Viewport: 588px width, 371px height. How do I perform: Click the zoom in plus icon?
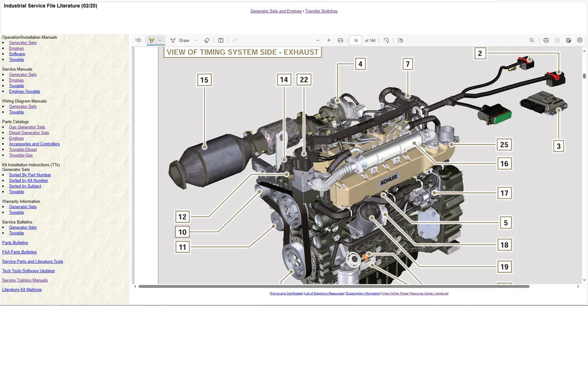(329, 40)
